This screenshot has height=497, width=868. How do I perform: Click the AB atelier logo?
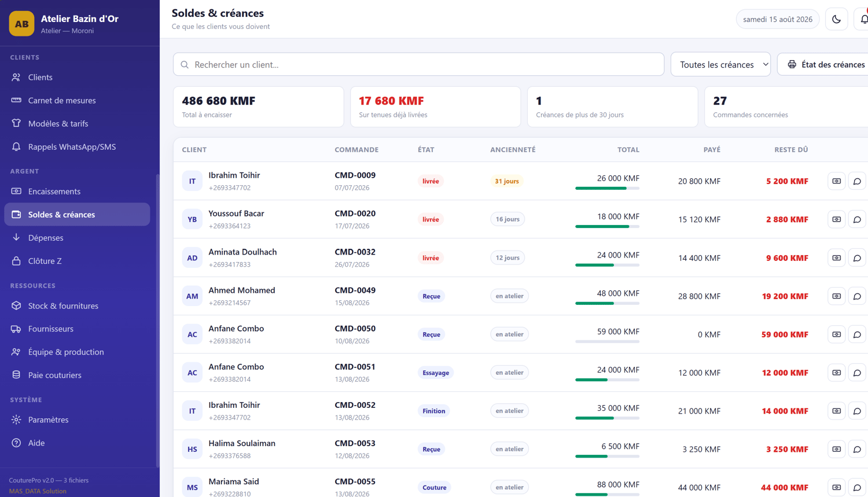(21, 24)
